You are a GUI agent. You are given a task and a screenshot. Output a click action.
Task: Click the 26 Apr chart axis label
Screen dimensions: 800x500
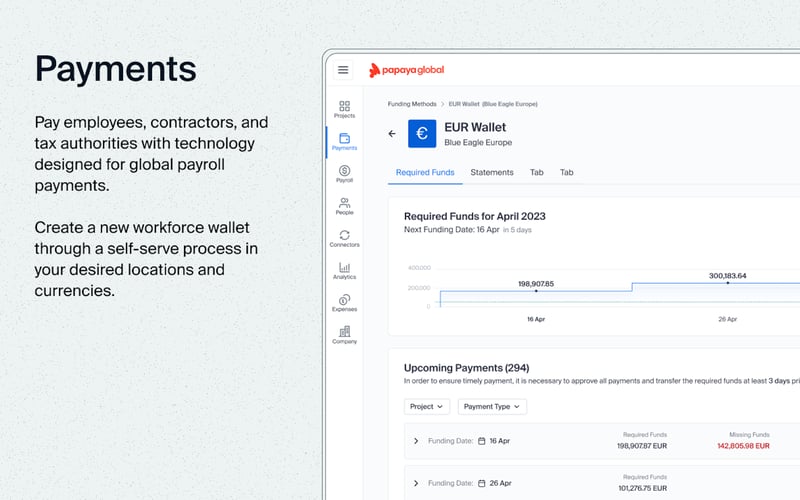tap(728, 319)
